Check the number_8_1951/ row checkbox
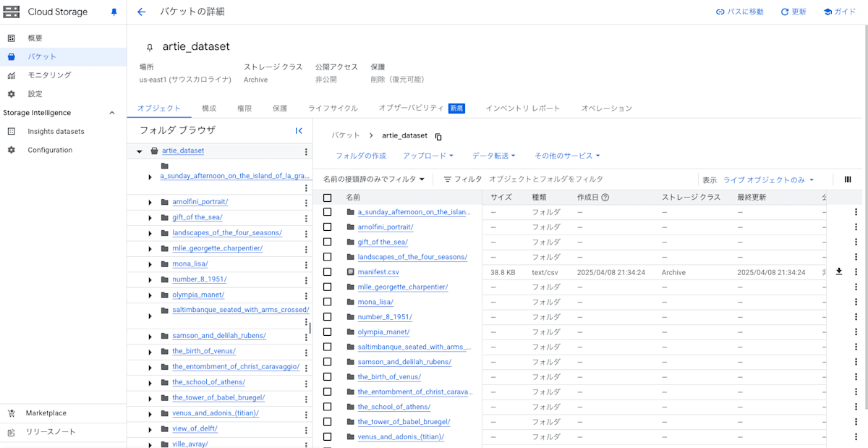This screenshot has height=448, width=868. pos(328,317)
